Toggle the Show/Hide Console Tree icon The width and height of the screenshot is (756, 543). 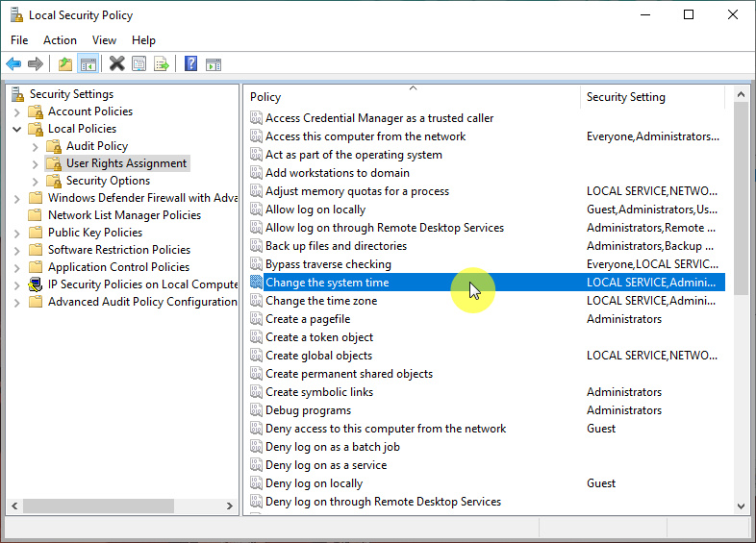pos(88,64)
